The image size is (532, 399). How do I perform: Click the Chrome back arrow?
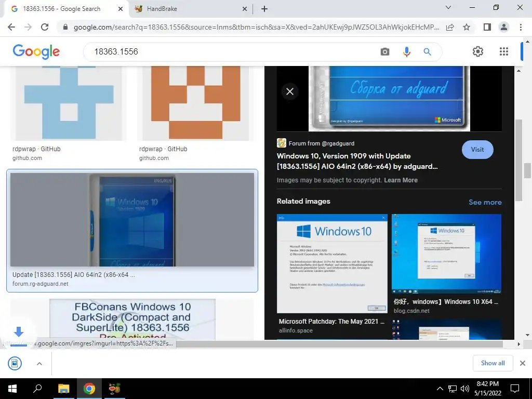(x=11, y=27)
